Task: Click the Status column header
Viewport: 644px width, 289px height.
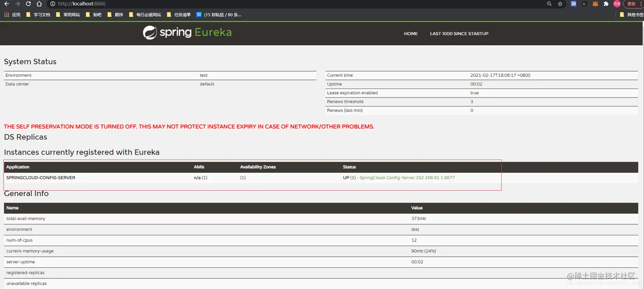Action: click(x=349, y=167)
